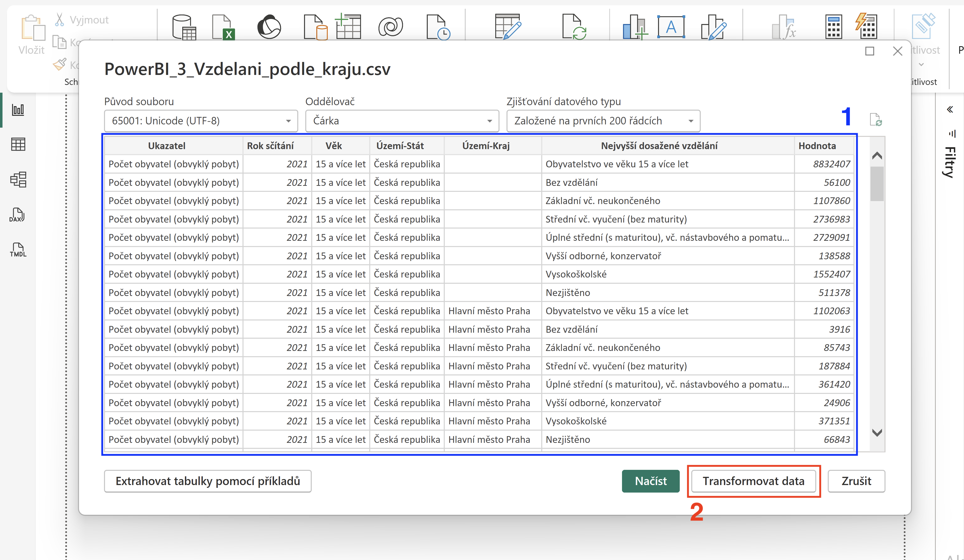The image size is (964, 560).
Task: Click the preview vertical scrollbar thumb
Action: point(877,184)
